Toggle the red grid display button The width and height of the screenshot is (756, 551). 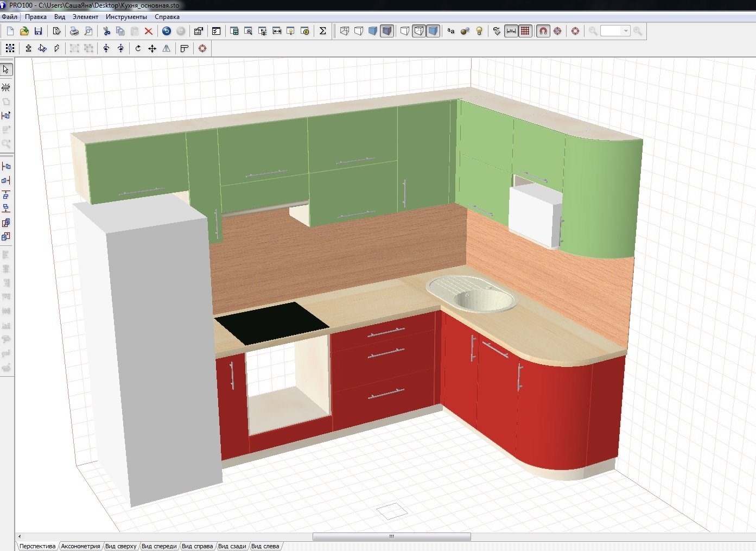525,31
